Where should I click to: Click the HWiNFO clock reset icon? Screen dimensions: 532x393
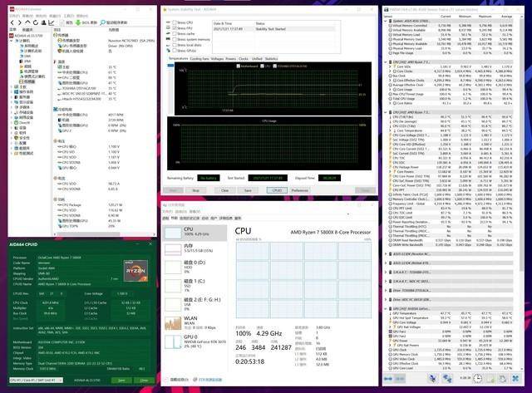(x=477, y=378)
